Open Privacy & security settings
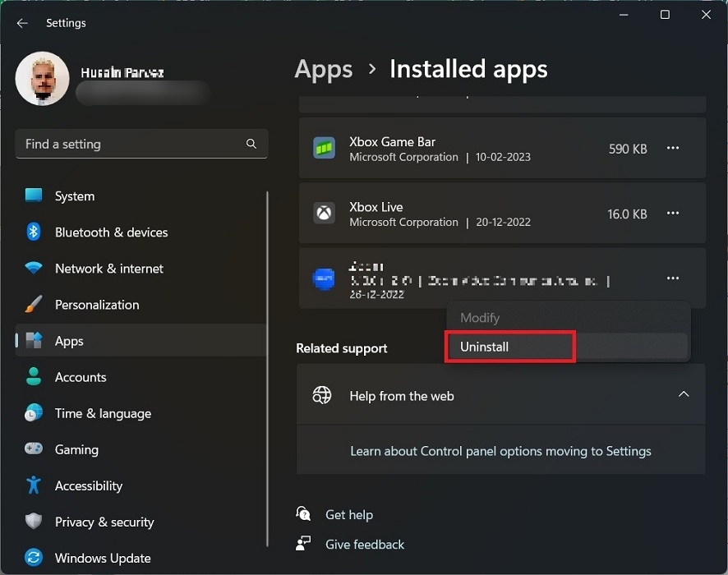The image size is (728, 575). tap(104, 522)
